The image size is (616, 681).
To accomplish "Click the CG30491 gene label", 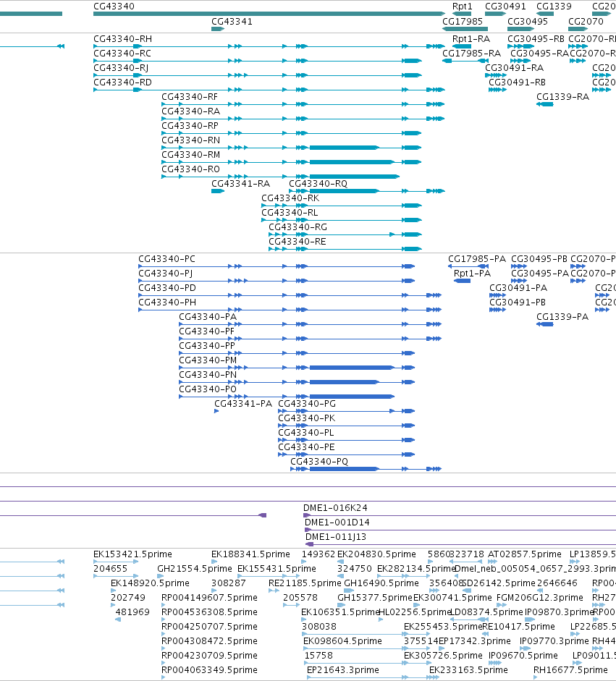I will pyautogui.click(x=505, y=7).
